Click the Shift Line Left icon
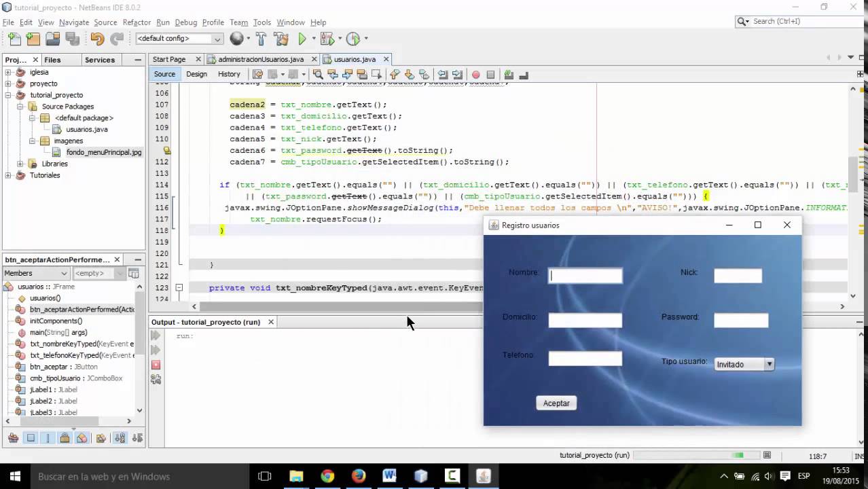The height and width of the screenshot is (489, 868). (443, 74)
